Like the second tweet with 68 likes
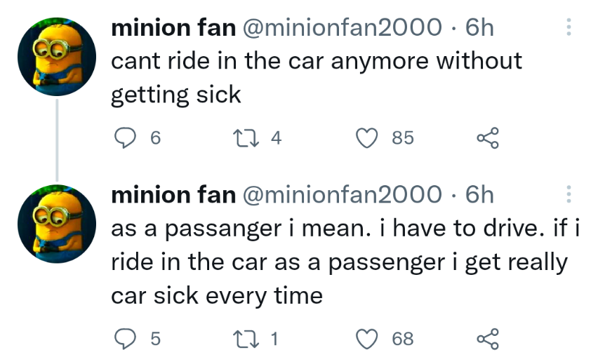 click(367, 339)
